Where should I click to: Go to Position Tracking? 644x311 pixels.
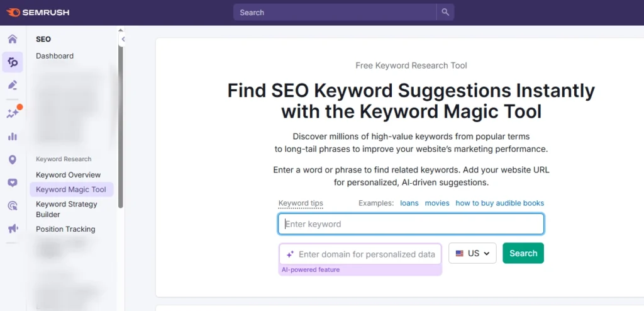coord(65,229)
